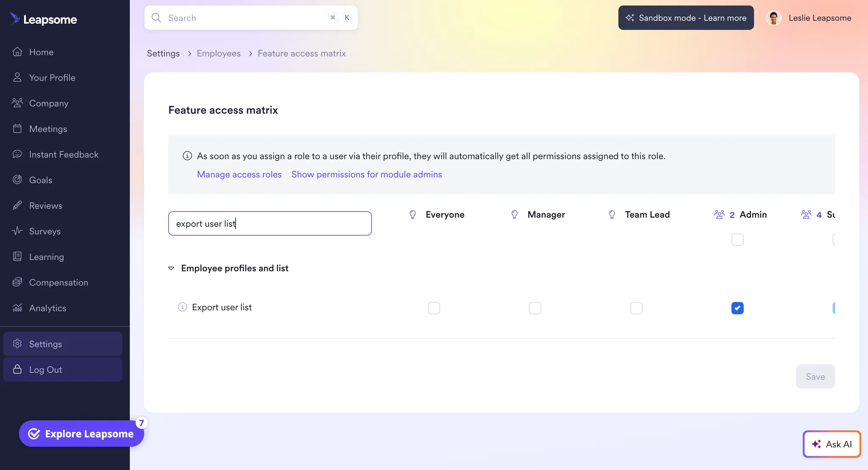This screenshot has height=470, width=868.
Task: Click the Ask AI sparkle icon
Action: (816, 444)
